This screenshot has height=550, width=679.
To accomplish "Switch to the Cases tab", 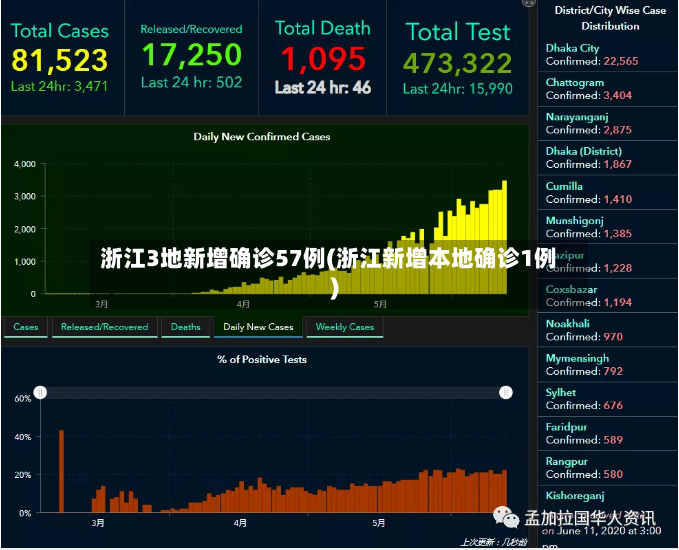I will 26,327.
